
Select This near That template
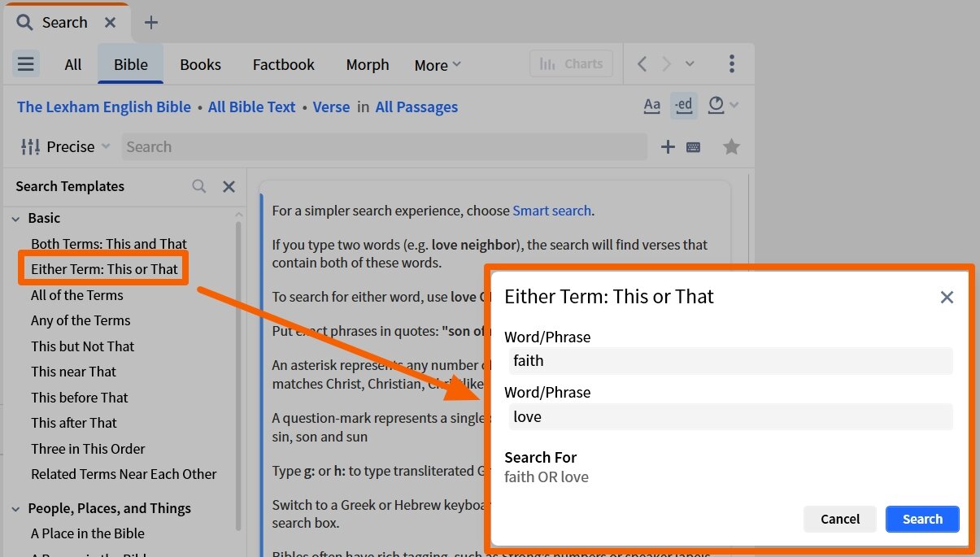tap(74, 372)
